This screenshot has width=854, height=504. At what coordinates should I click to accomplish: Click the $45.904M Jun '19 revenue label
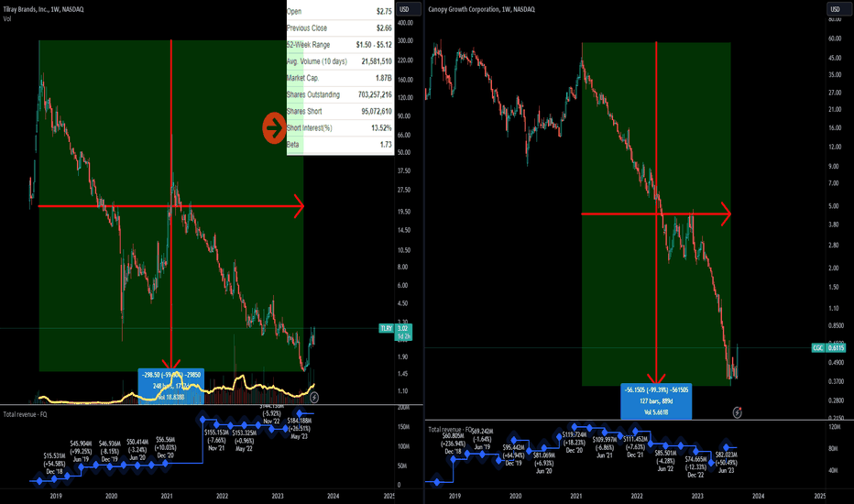(81, 451)
